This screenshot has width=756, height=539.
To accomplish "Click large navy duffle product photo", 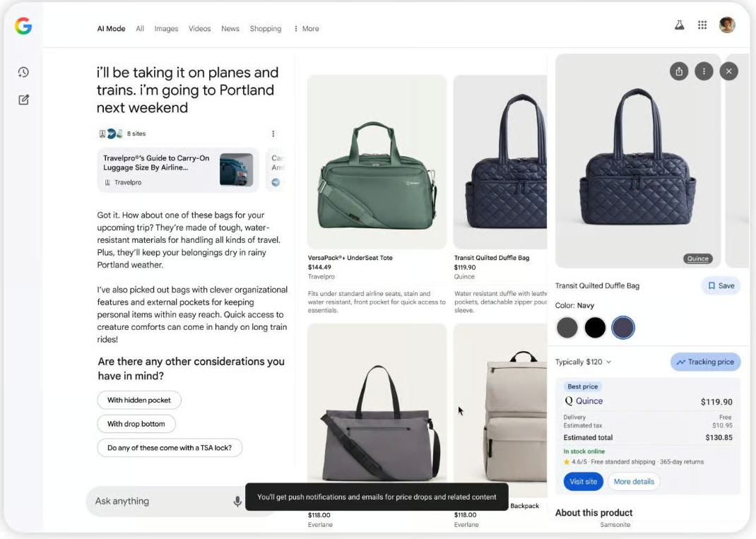I will pyautogui.click(x=638, y=161).
